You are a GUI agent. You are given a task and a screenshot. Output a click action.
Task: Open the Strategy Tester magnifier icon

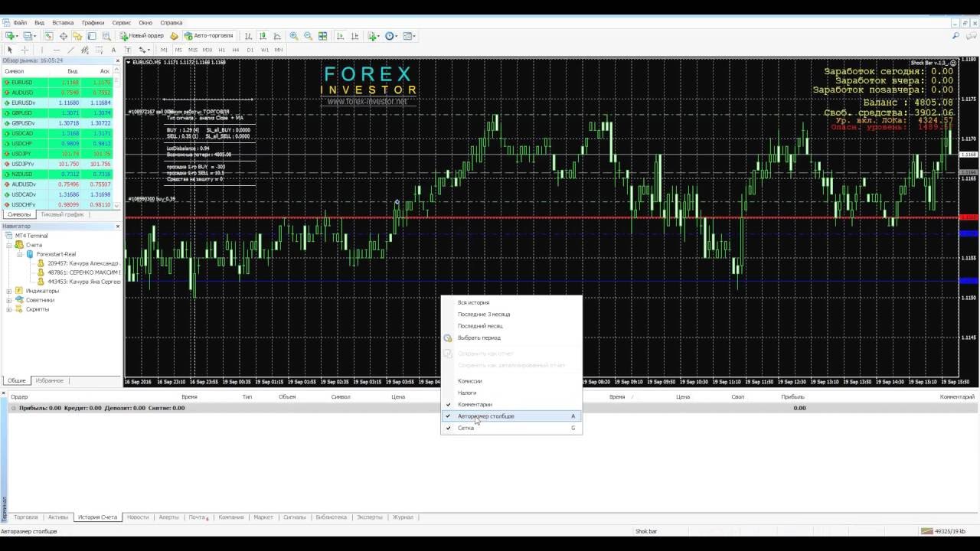point(106,36)
